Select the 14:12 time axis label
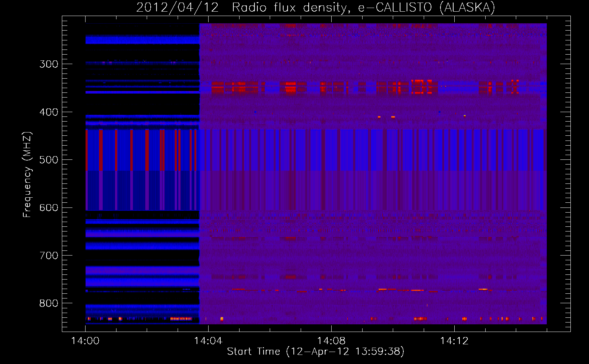 [454, 341]
